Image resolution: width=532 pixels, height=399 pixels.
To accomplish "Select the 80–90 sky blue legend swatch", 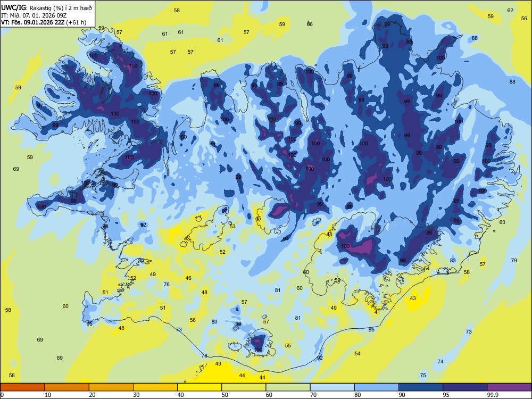I will (x=377, y=387).
